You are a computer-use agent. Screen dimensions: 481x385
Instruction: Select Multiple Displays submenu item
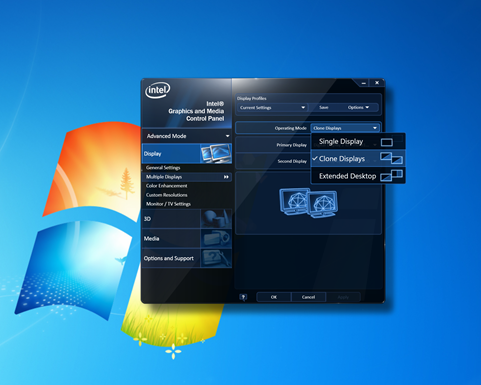point(187,177)
